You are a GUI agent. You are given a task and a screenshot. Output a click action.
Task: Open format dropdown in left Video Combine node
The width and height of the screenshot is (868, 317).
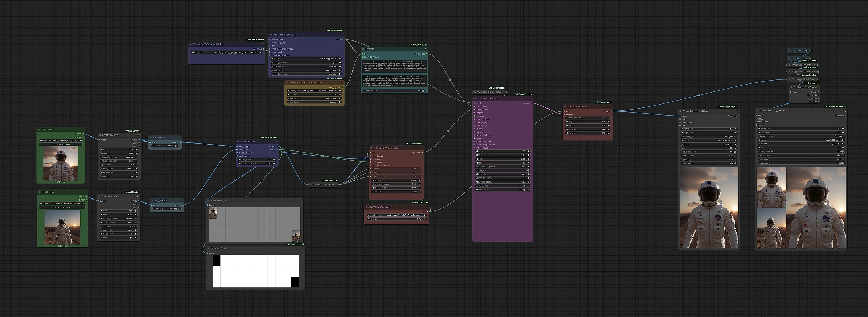(x=709, y=140)
